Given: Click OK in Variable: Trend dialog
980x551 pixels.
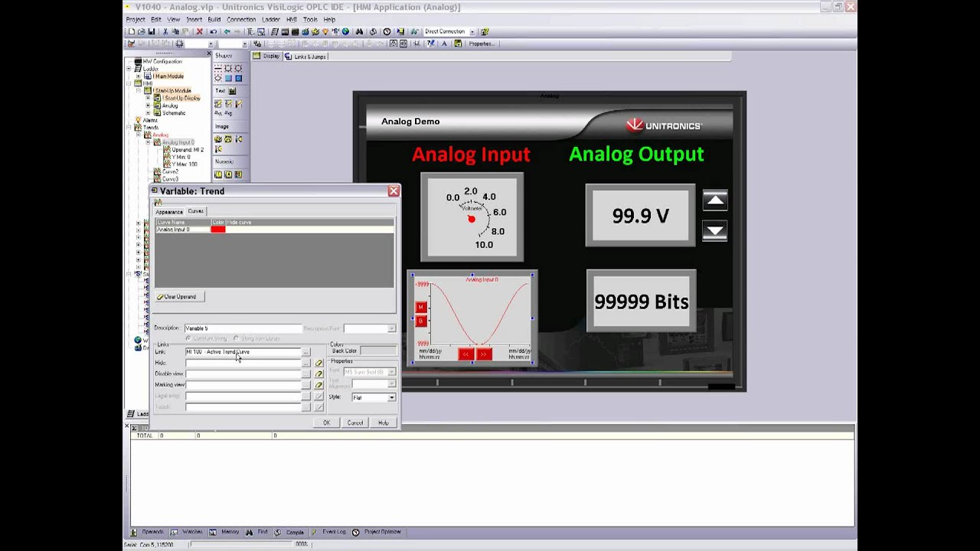Looking at the screenshot, I should [x=327, y=422].
